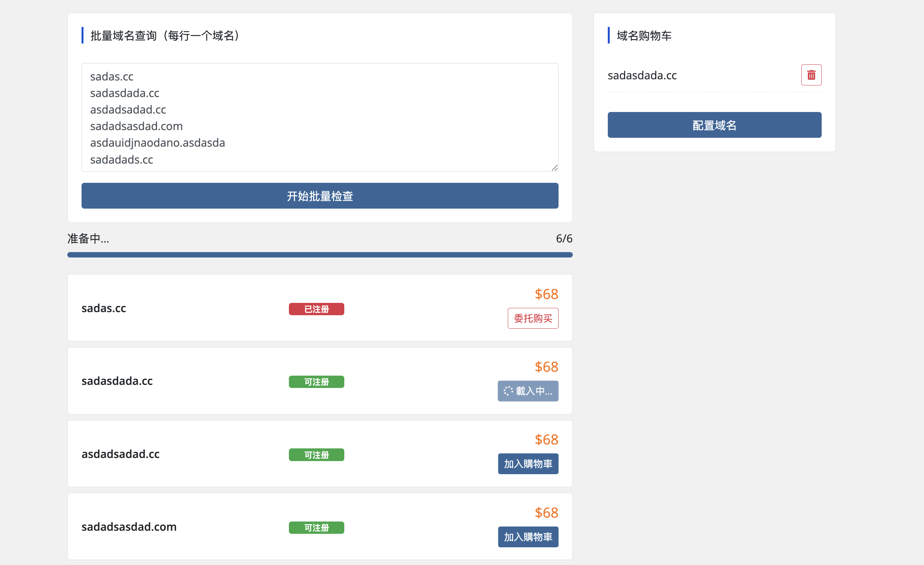The image size is (924, 565).
Task: Click the 可注册 badge for asdadsadad.cc
Action: coord(316,455)
